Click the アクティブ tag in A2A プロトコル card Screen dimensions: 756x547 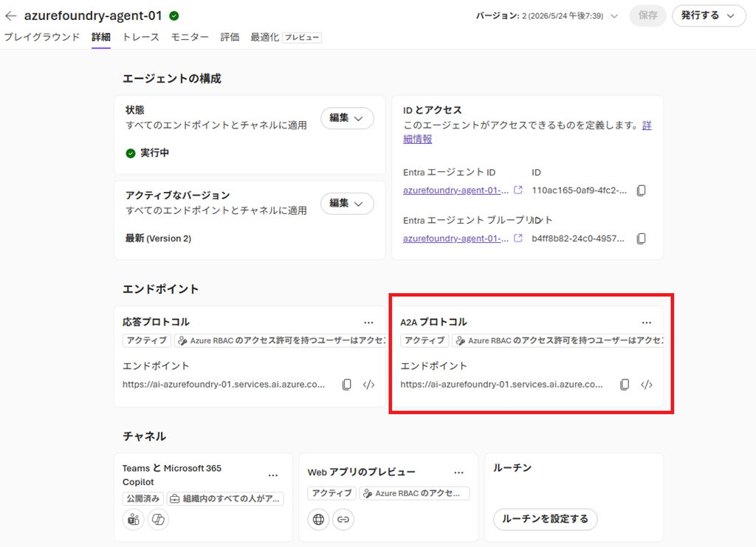point(425,341)
